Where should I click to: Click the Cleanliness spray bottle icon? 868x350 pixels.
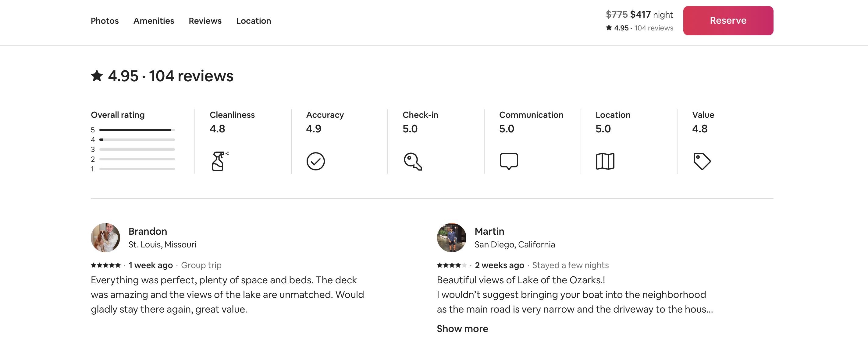(x=219, y=161)
